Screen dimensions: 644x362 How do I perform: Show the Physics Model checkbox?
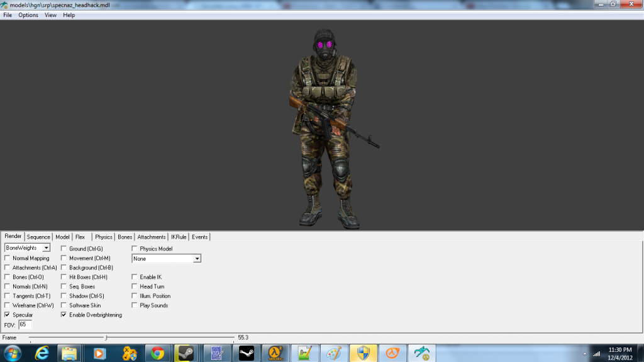(x=135, y=249)
